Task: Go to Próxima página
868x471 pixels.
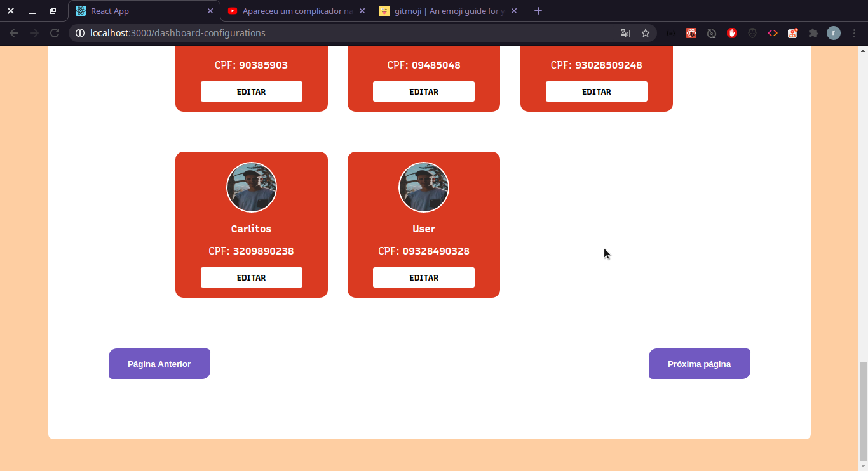Action: coord(700,364)
